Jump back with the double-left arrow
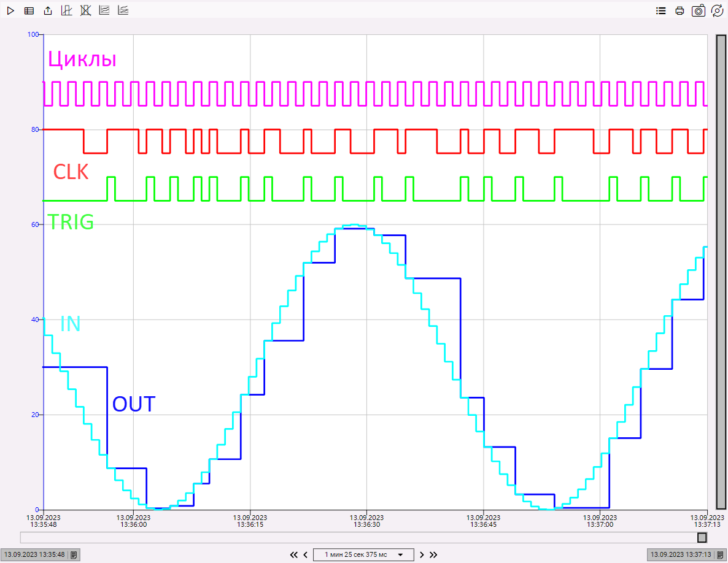 [x=293, y=554]
